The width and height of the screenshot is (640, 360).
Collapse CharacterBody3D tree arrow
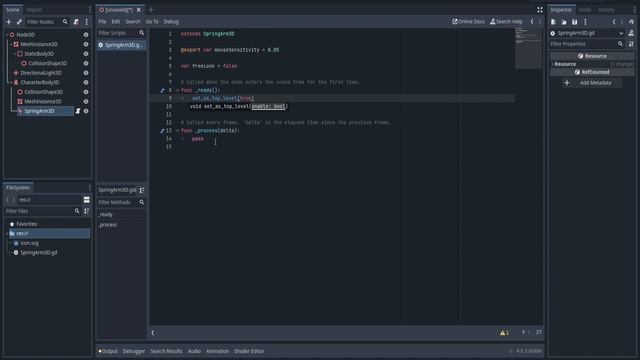tap(11, 82)
